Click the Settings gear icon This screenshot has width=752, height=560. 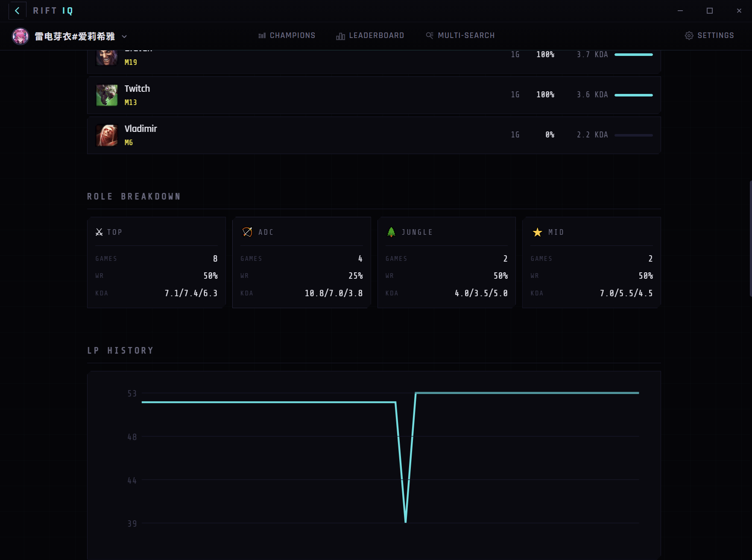pyautogui.click(x=689, y=36)
